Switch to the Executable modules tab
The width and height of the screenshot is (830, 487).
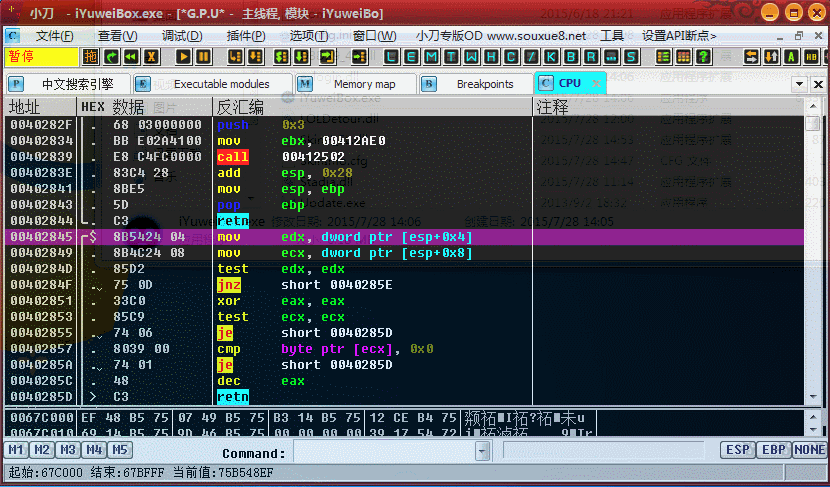pyautogui.click(x=213, y=84)
